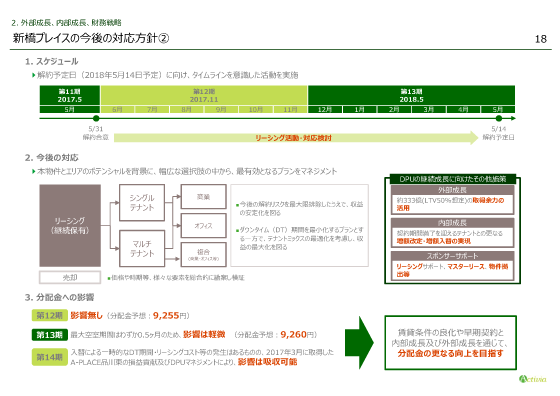The width and height of the screenshot is (560, 396).
Task: Click the 外部成長 header in DPU panel
Action: [x=452, y=190]
